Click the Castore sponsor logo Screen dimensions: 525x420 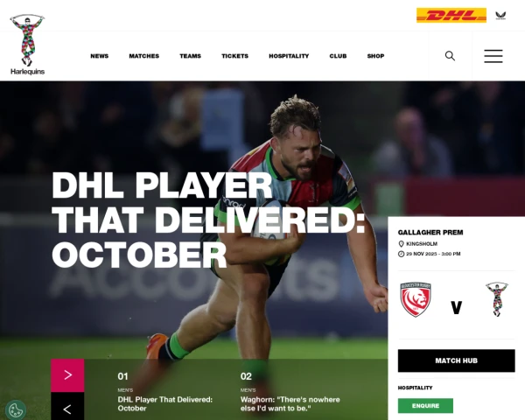[x=500, y=16]
